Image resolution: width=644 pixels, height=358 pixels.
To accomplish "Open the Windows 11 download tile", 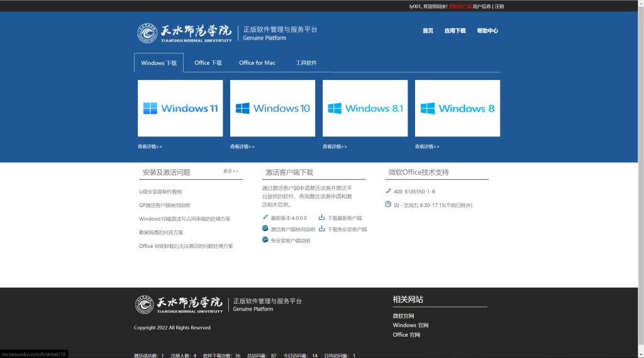I will [x=180, y=108].
